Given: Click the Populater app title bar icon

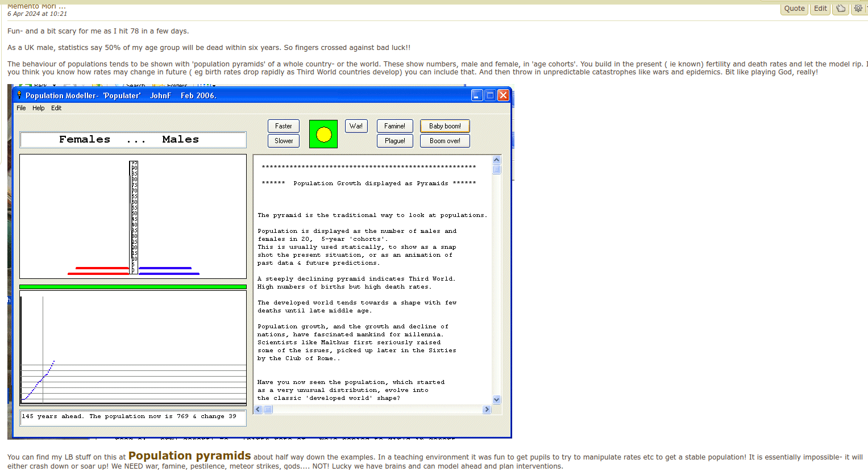Looking at the screenshot, I should point(19,95).
